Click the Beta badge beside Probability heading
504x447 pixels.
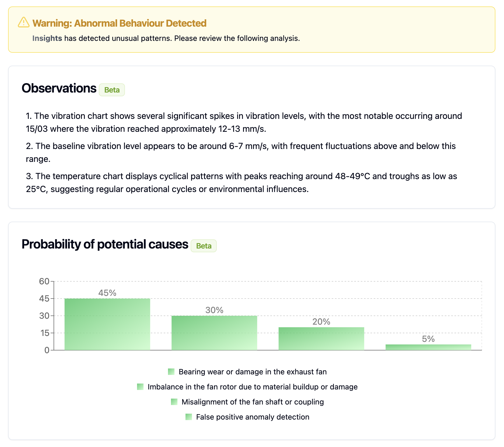[204, 246]
